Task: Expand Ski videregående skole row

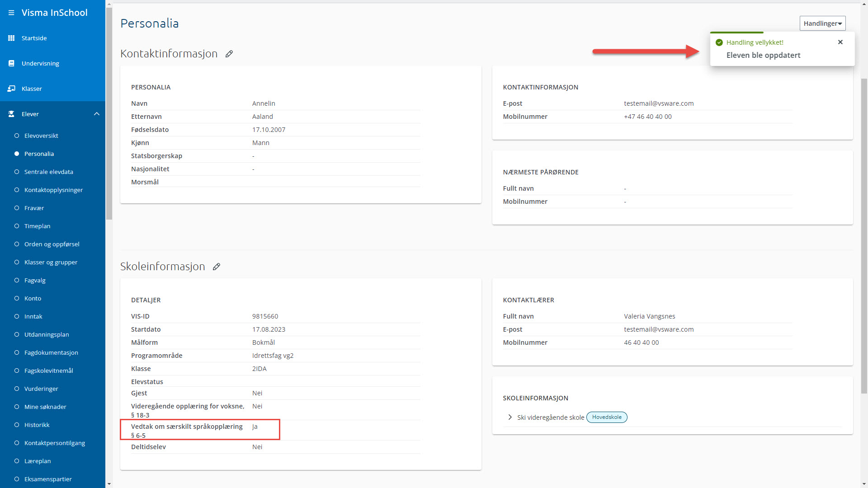Action: pos(510,418)
